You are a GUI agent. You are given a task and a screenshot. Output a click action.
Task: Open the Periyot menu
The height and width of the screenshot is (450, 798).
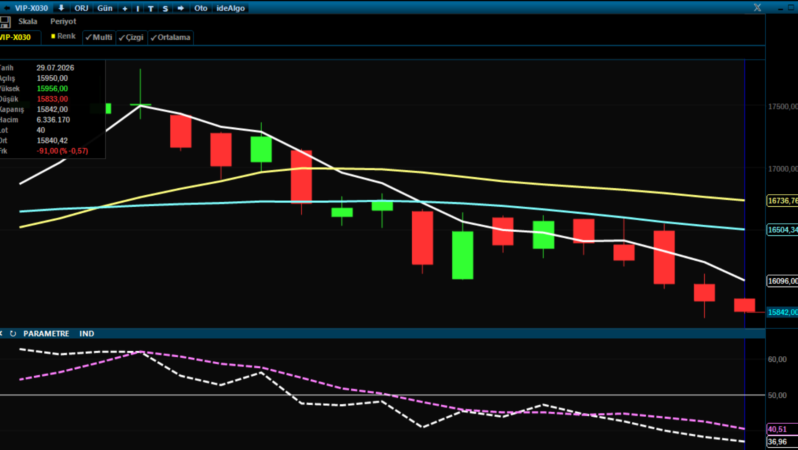pyautogui.click(x=63, y=21)
